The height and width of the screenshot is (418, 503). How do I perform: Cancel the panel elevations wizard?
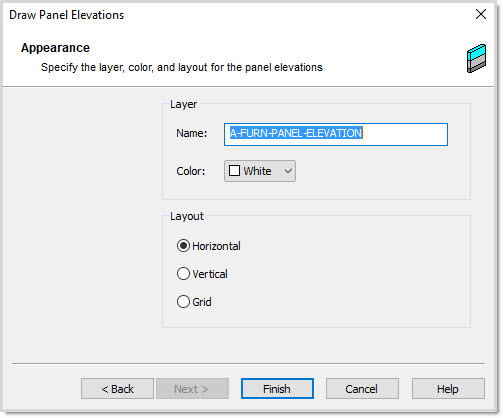362,388
